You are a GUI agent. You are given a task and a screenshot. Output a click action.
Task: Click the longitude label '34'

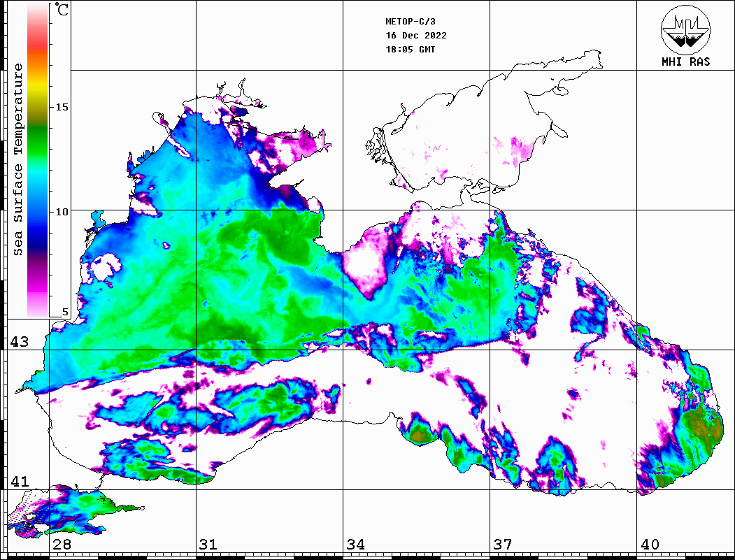tap(355, 545)
